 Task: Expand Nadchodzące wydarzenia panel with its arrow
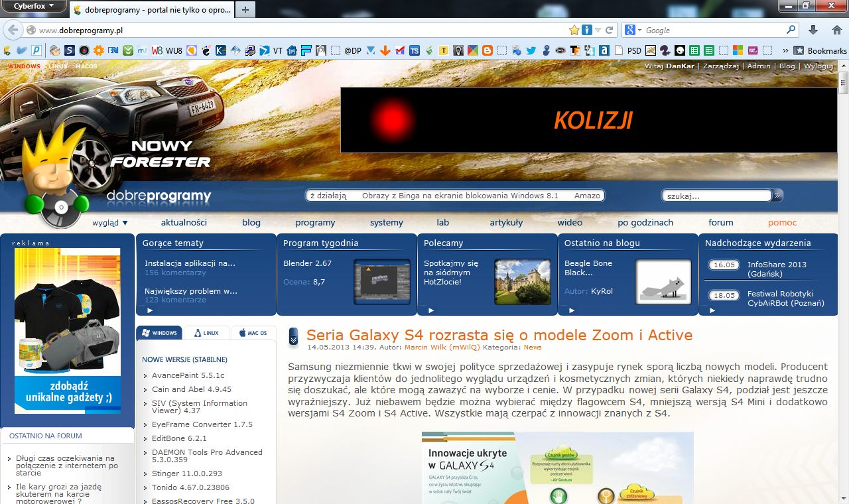tap(712, 310)
